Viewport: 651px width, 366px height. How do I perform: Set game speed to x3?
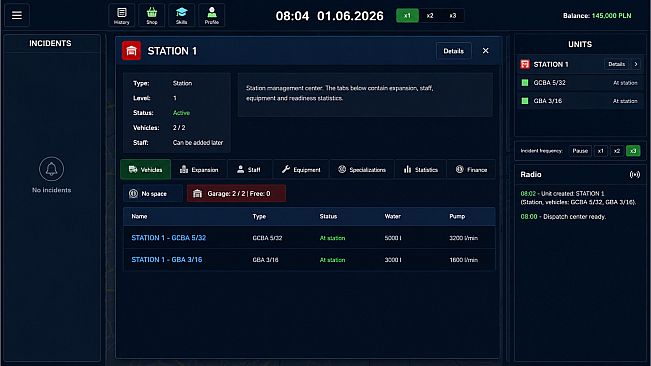tap(453, 16)
